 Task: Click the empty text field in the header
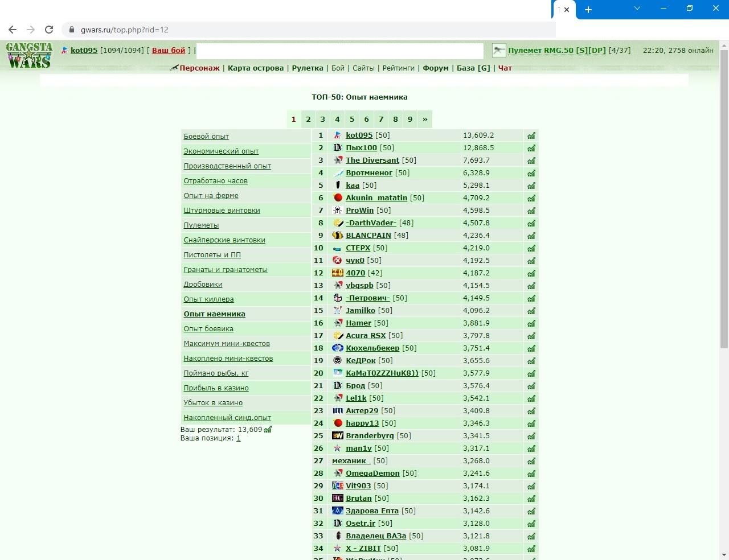339,51
